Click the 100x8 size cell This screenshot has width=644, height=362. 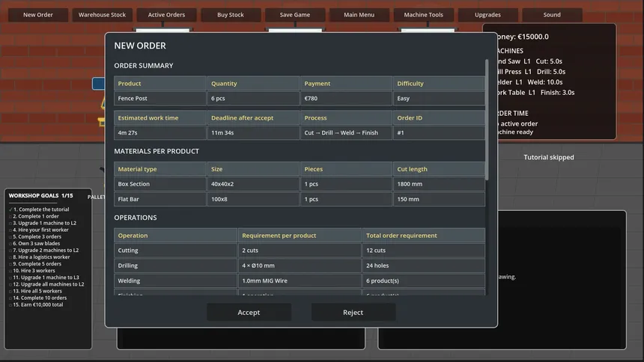(x=253, y=199)
